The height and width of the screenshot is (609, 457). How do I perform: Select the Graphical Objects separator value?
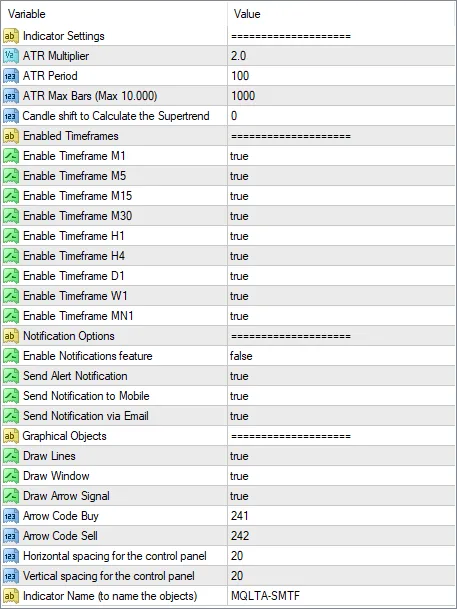[x=291, y=437]
